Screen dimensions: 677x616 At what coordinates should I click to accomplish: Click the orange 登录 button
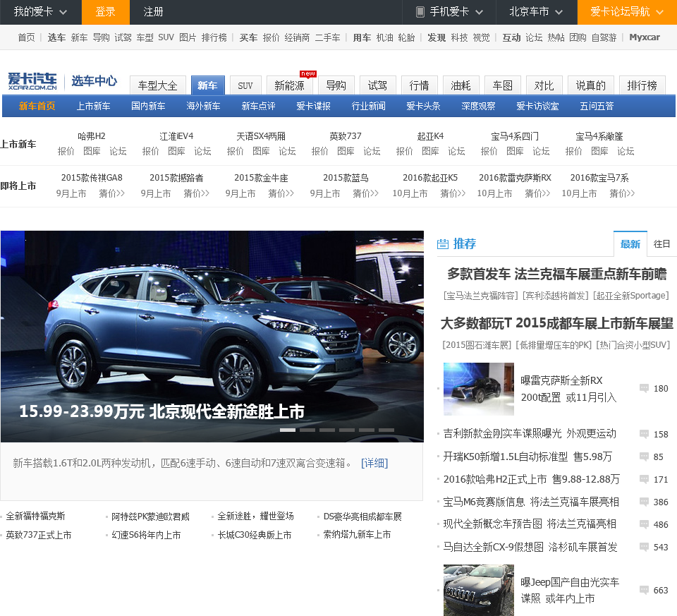pyautogui.click(x=106, y=12)
